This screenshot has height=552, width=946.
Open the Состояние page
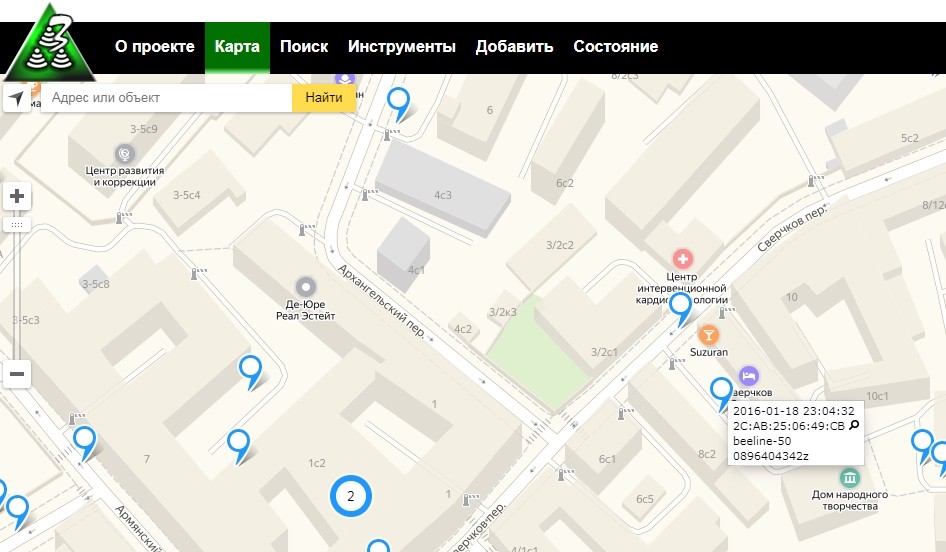(615, 46)
